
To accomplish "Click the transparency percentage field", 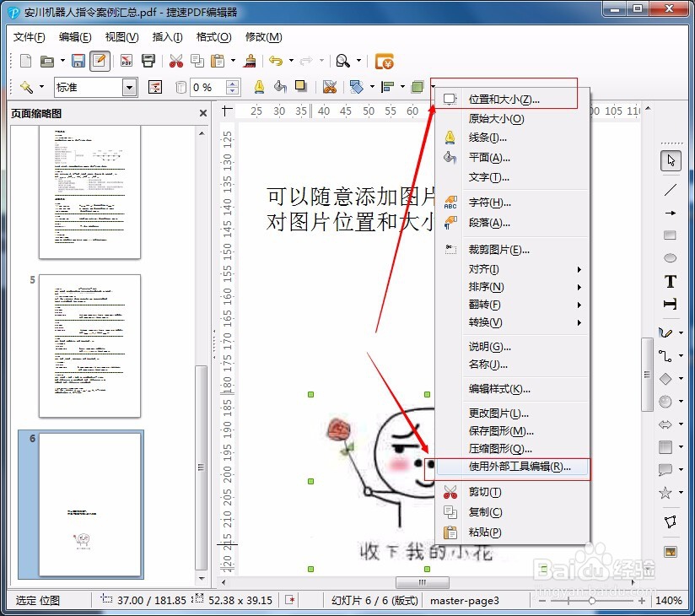I will tap(207, 88).
